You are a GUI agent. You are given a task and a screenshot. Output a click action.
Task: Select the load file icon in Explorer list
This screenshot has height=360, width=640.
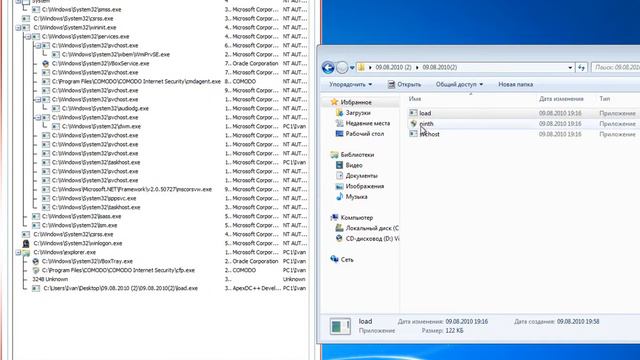[413, 113]
